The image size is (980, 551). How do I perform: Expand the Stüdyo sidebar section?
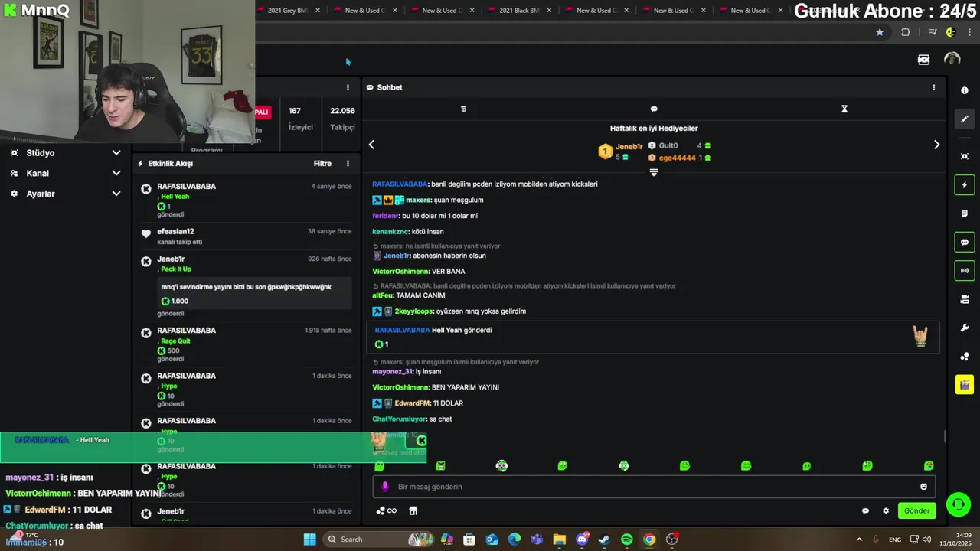pos(65,152)
